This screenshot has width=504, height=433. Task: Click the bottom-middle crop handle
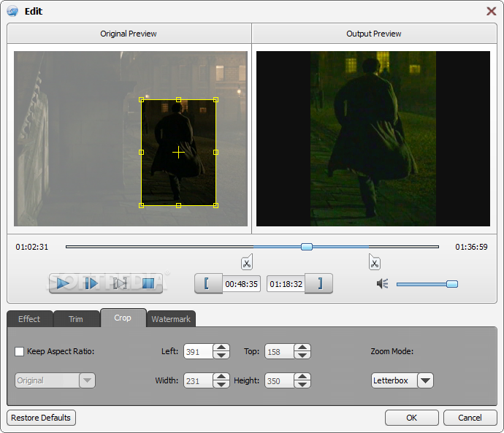pyautogui.click(x=178, y=205)
